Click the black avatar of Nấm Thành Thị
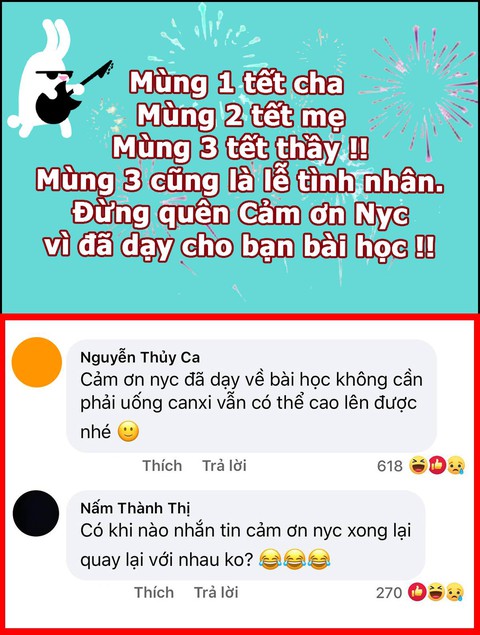The height and width of the screenshot is (635, 480). [36, 514]
